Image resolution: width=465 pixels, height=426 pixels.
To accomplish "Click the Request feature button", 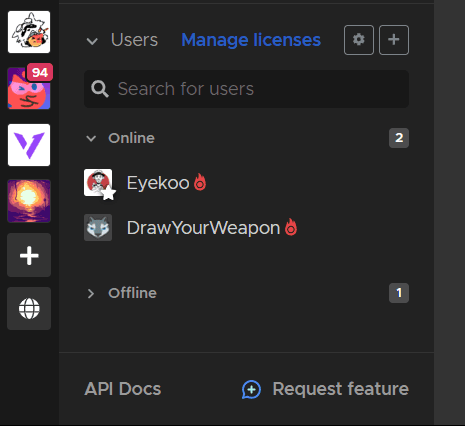I will pyautogui.click(x=325, y=389).
